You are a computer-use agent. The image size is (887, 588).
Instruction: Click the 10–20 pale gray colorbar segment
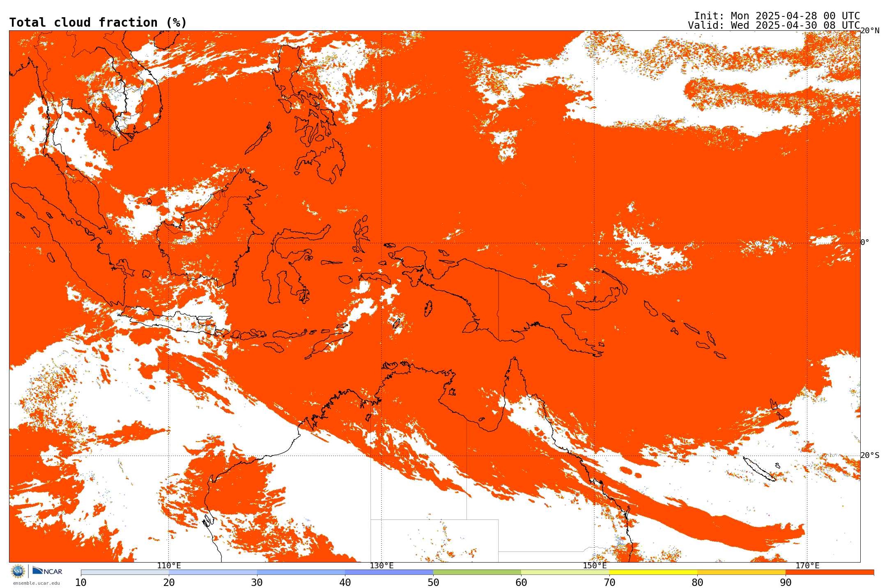125,572
